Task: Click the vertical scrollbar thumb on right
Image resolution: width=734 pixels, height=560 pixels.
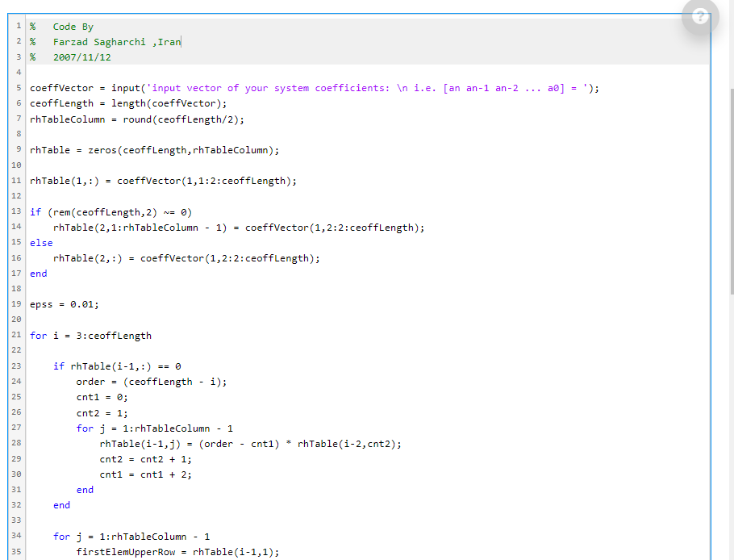Action: click(x=732, y=191)
